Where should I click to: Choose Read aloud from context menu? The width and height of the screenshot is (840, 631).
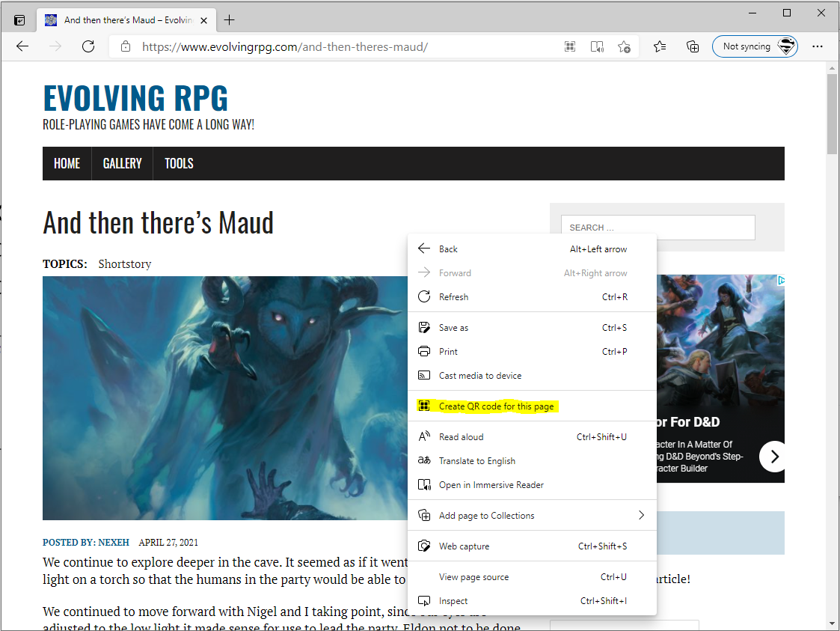click(532, 437)
